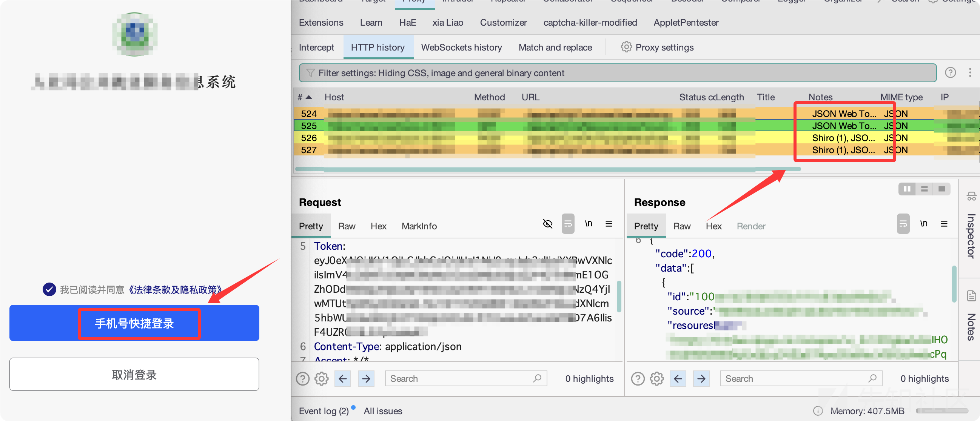Click the Proxy settings gear icon
Viewport: 980px width, 421px height.
point(626,47)
